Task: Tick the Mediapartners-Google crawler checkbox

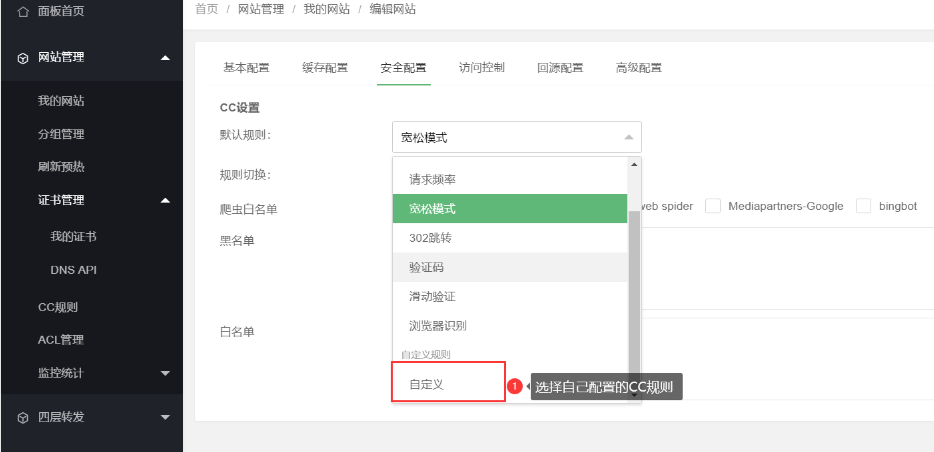Action: [713, 206]
